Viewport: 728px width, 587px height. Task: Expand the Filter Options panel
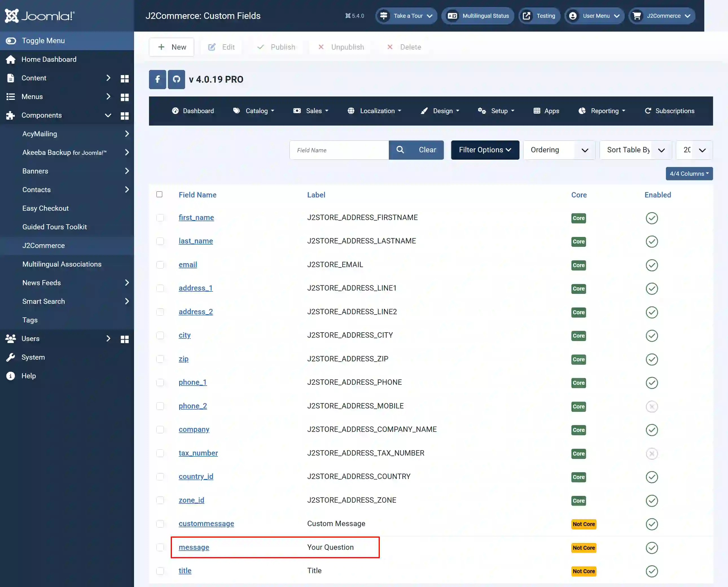tap(485, 150)
